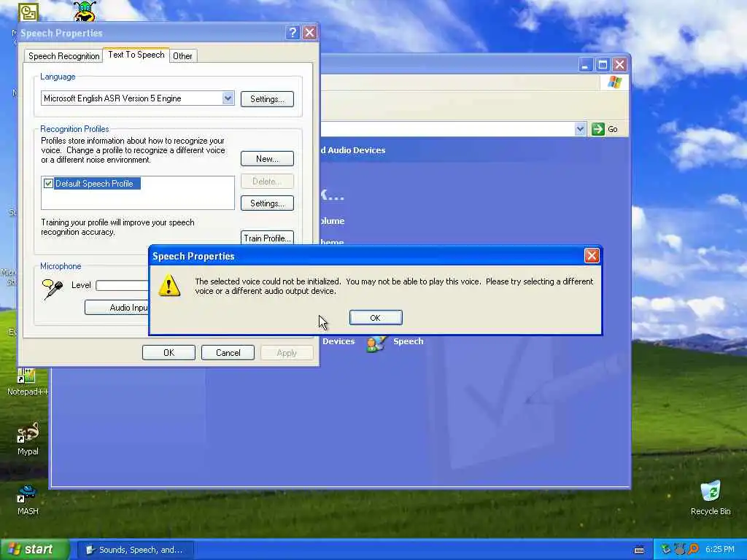
Task: Click the 6:25 PM clock
Action: [x=720, y=550]
